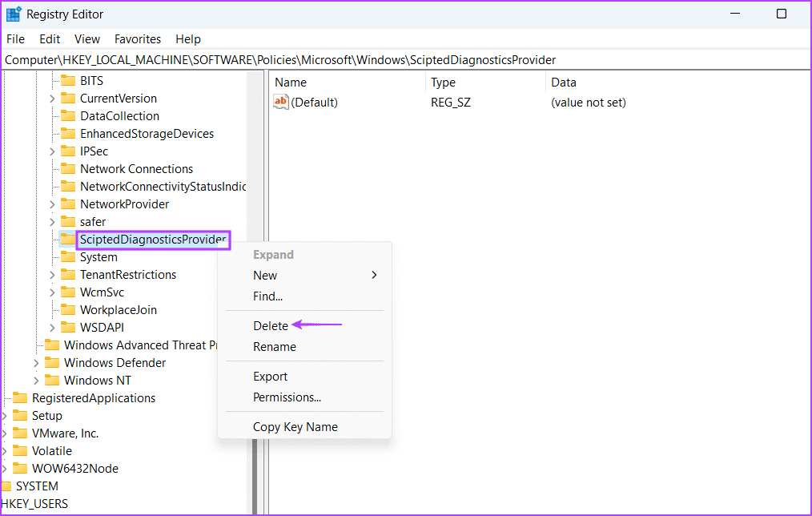Click the BITS folder icon
812x516 pixels.
coord(67,81)
